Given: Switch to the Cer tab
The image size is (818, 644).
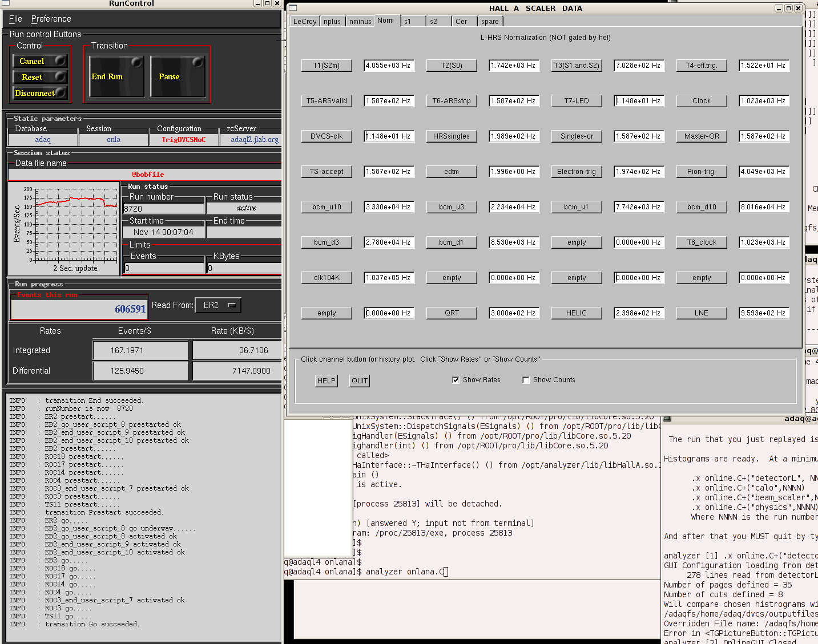Looking at the screenshot, I should click(465, 22).
